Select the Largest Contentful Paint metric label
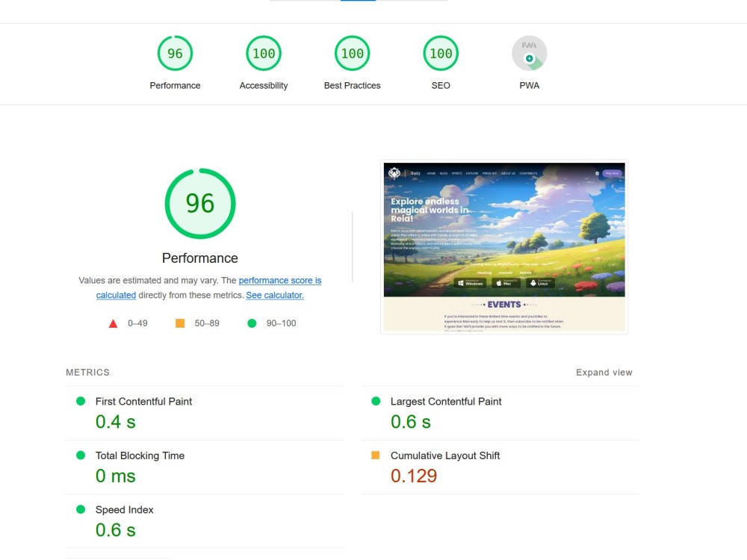 pos(446,402)
